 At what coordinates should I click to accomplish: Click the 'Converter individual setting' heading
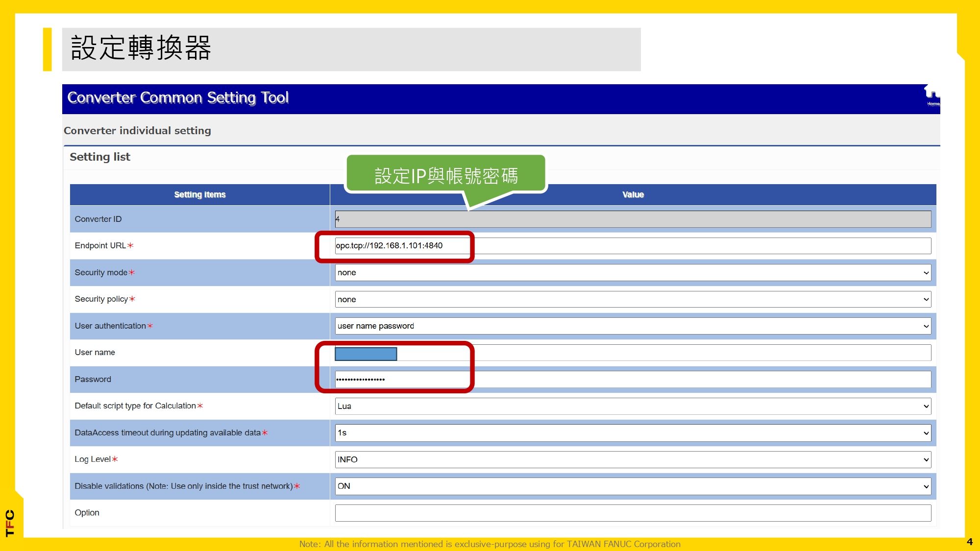click(x=137, y=130)
